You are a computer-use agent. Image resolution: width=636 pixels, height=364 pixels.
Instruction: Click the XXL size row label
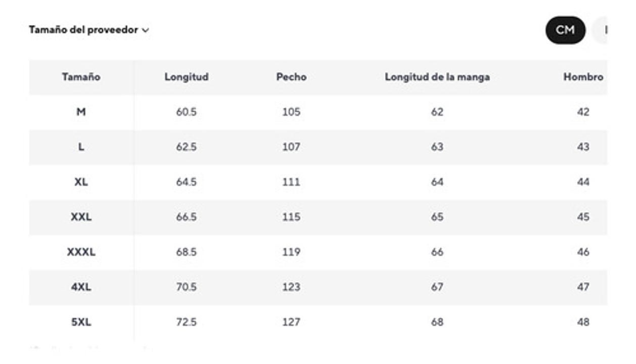pos(81,217)
